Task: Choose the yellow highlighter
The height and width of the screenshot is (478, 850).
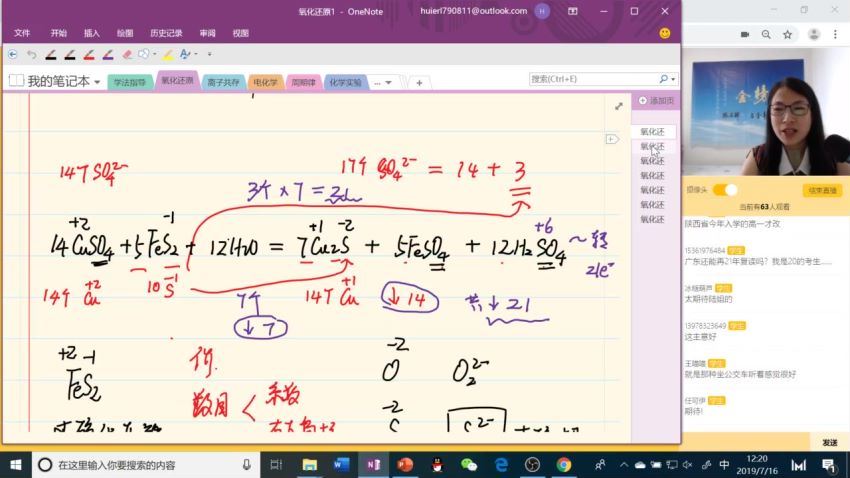Action: pos(168,54)
